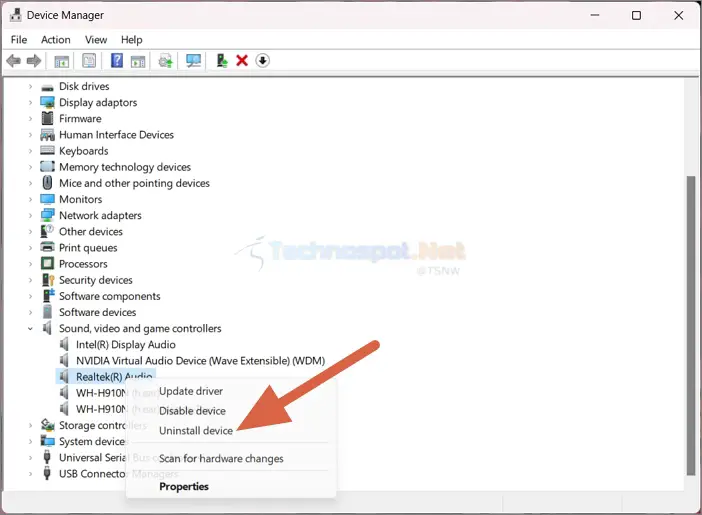This screenshot has height=515, width=702.
Task: Open the File menu
Action: [19, 40]
